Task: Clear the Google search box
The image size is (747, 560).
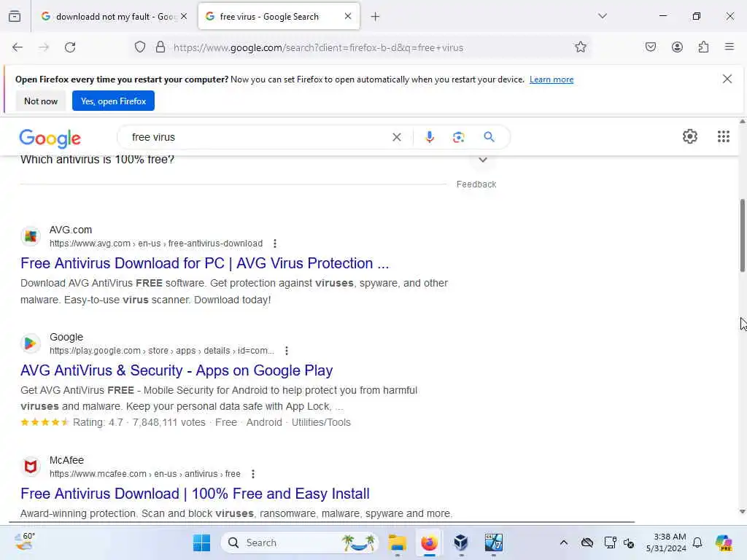Action: point(396,137)
